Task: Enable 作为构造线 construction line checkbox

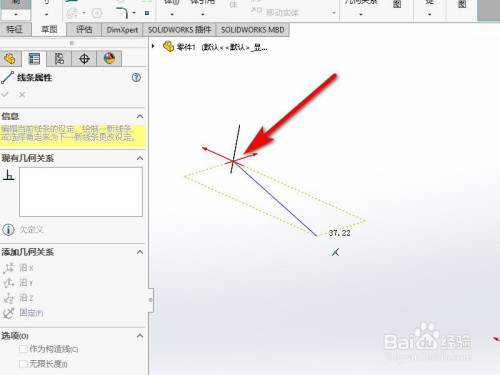Action: point(23,349)
